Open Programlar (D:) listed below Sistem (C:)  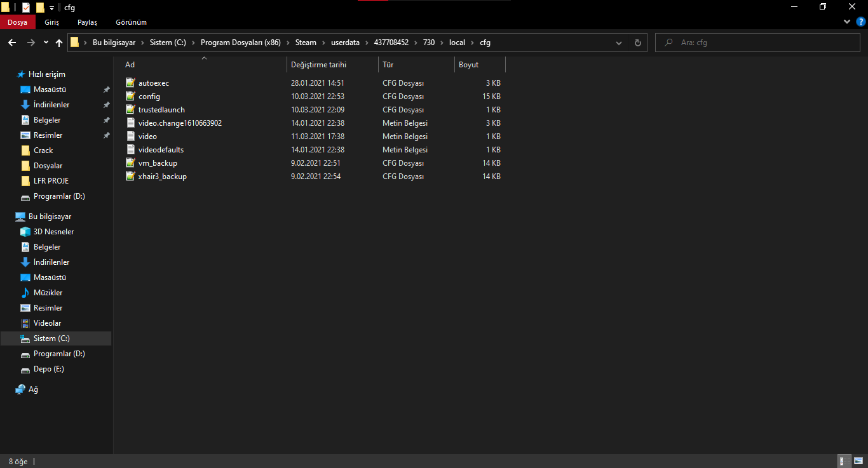(59, 354)
